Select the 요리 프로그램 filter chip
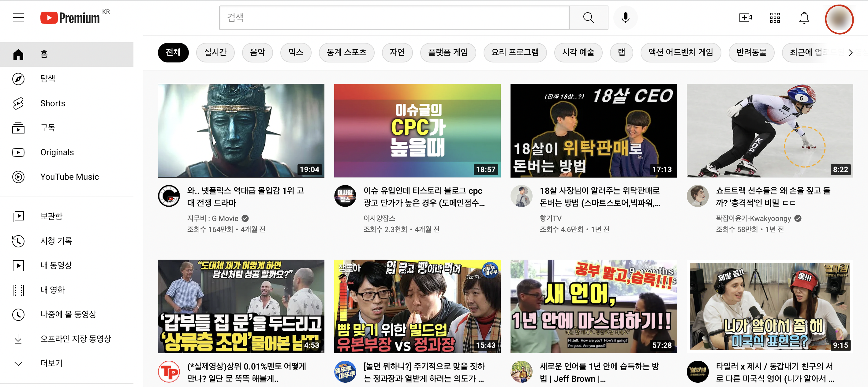868x387 pixels. pos(515,52)
